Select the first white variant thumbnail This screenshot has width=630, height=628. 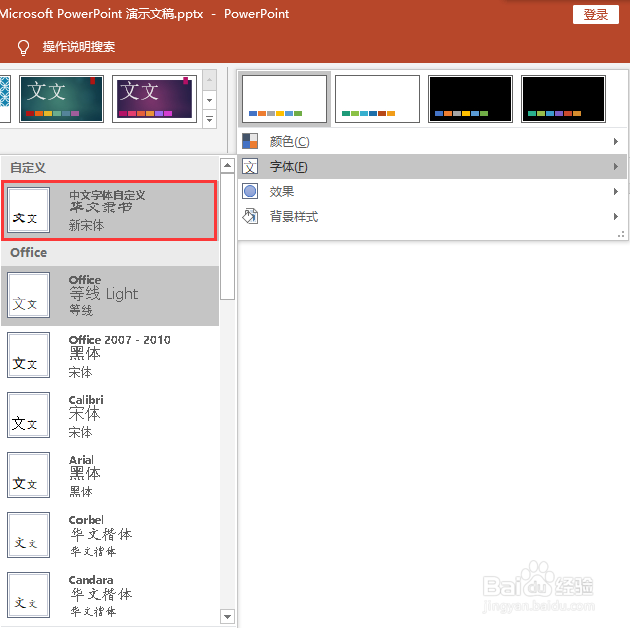[284, 99]
